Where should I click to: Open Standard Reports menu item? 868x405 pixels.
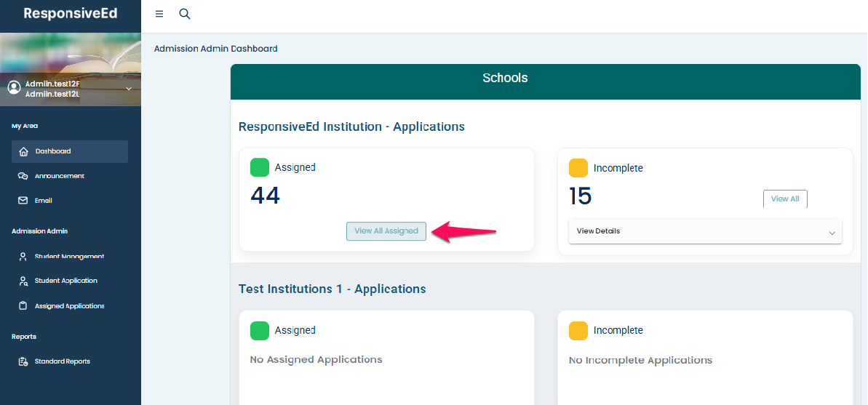[x=63, y=361]
